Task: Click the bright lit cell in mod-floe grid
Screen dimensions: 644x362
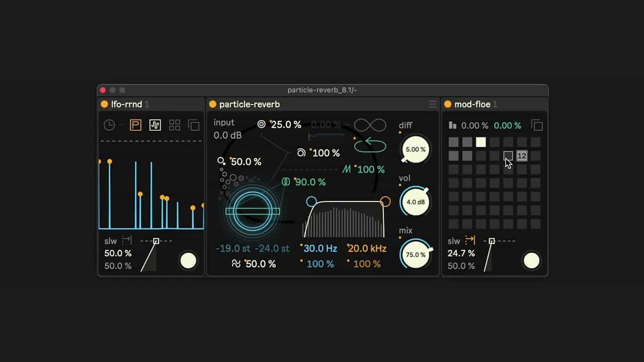Action: (481, 142)
